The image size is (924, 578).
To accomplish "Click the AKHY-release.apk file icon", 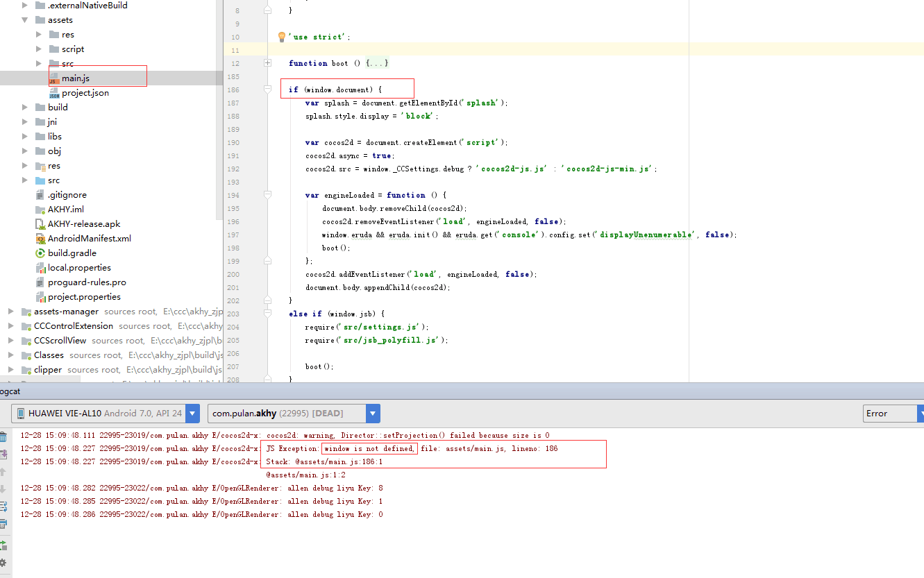I will coord(40,224).
